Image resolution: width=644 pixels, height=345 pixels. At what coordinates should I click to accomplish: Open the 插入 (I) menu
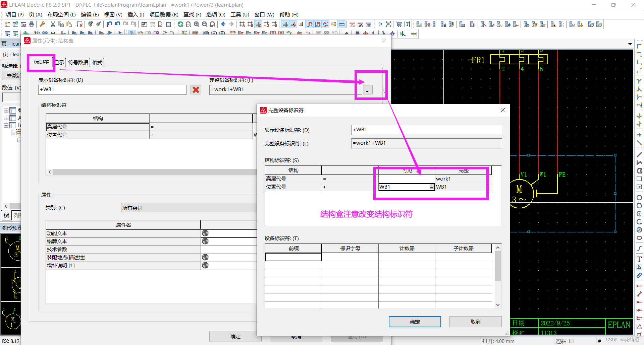tap(136, 14)
